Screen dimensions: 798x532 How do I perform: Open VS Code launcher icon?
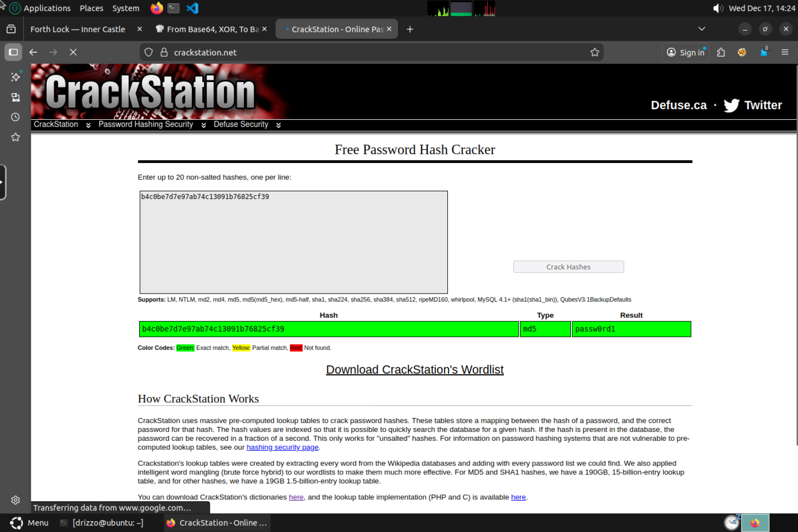tap(192, 8)
